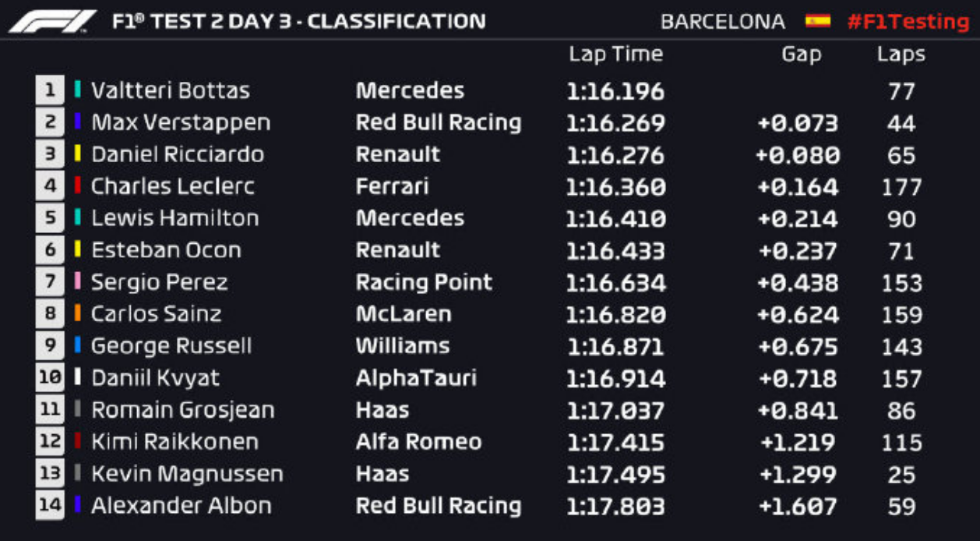Viewport: 980px width, 541px height.
Task: Click Carlos Sainz's orange team color bar
Action: pyautogui.click(x=78, y=313)
